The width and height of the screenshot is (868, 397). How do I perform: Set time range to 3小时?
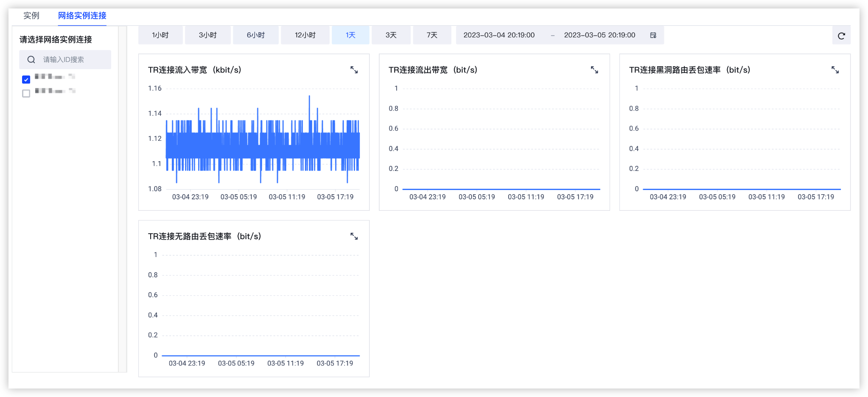pos(208,35)
